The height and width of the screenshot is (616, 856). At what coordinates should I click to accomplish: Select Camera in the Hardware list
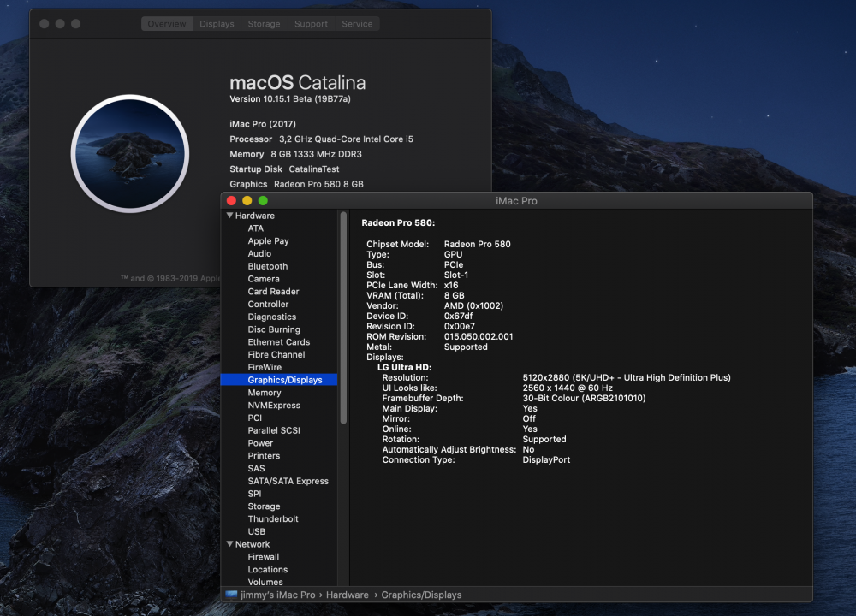pos(264,278)
